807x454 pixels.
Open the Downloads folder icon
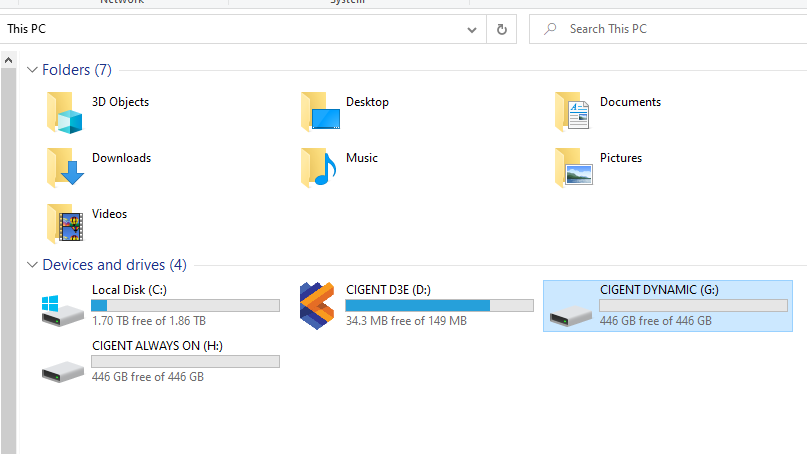[65, 168]
